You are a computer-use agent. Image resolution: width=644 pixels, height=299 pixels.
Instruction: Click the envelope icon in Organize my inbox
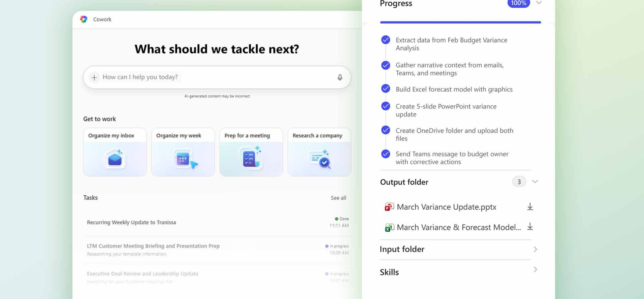tap(115, 158)
